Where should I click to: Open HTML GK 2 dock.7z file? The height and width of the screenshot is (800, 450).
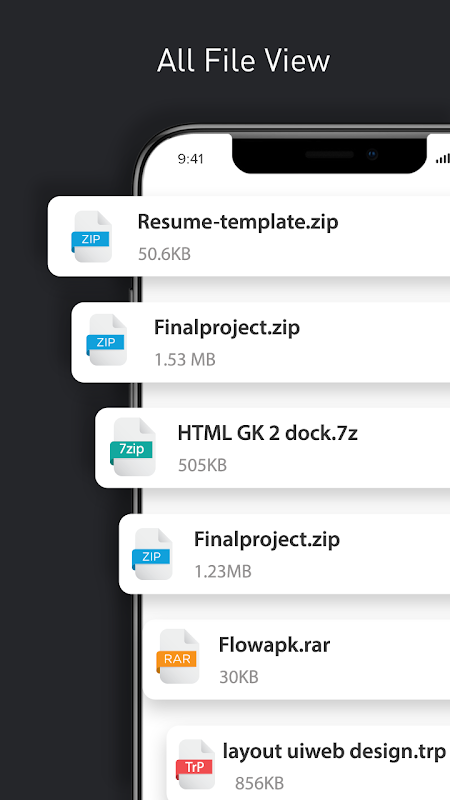267,433
